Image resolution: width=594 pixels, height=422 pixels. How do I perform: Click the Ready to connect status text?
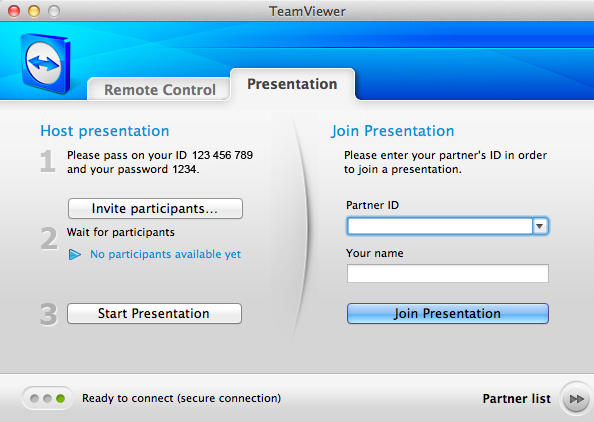[181, 398]
